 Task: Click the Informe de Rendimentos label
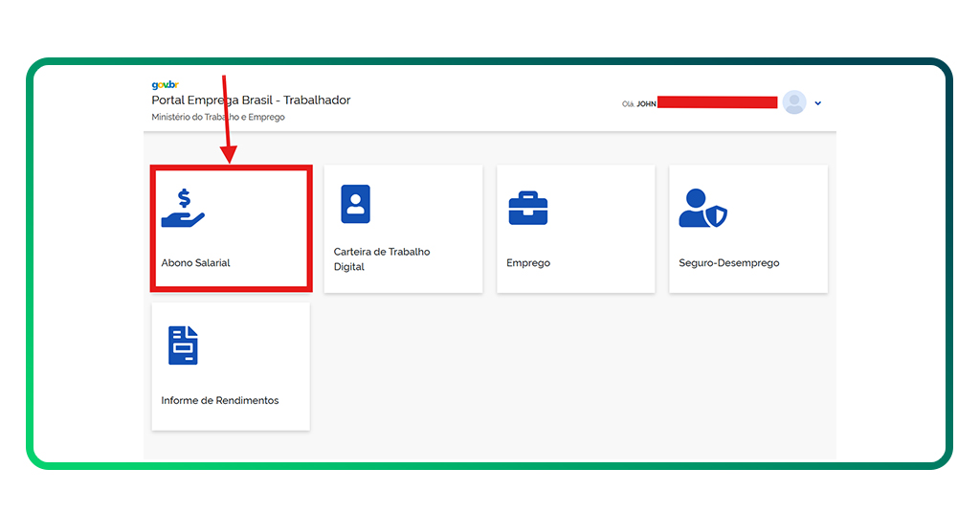[x=220, y=400]
